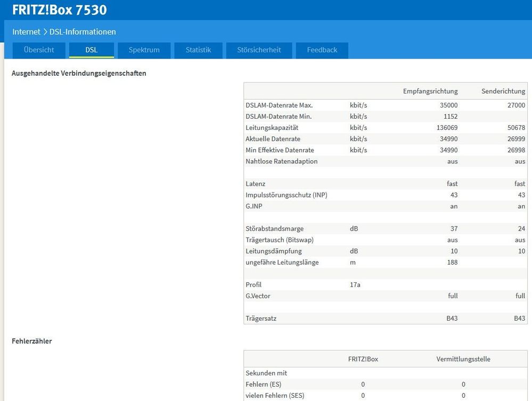The width and height of the screenshot is (532, 401).
Task: Select the vielen Fehlern (SES) label
Action: click(275, 395)
